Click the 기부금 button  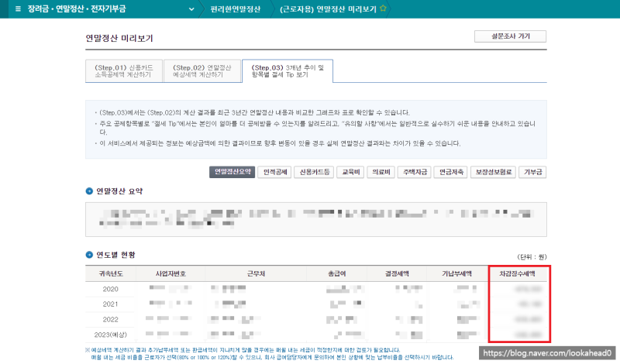(532, 172)
